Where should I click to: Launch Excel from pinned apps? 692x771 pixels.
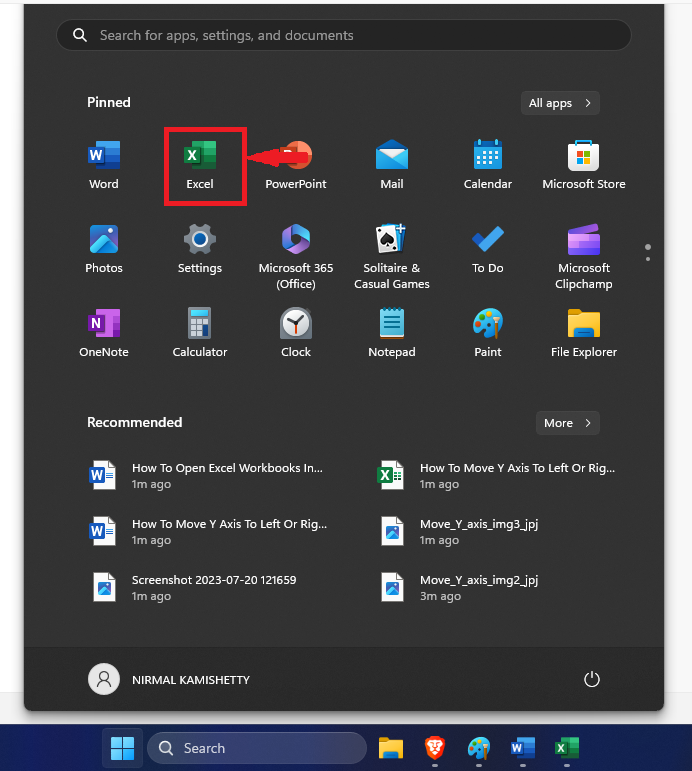click(200, 166)
